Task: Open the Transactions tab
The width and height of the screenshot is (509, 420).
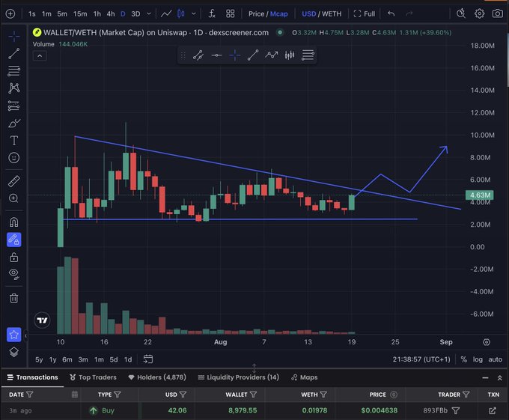Action: click(32, 377)
